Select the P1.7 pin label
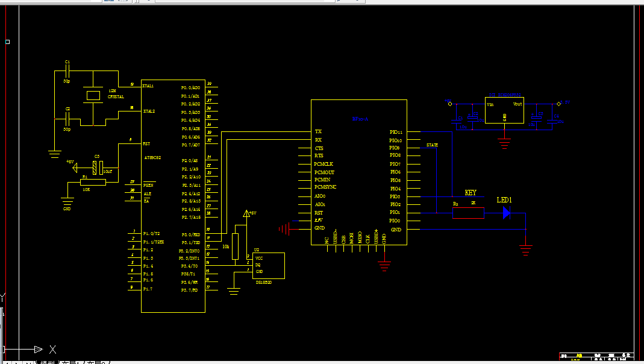This screenshot has width=644, height=364. pyautogui.click(x=148, y=289)
